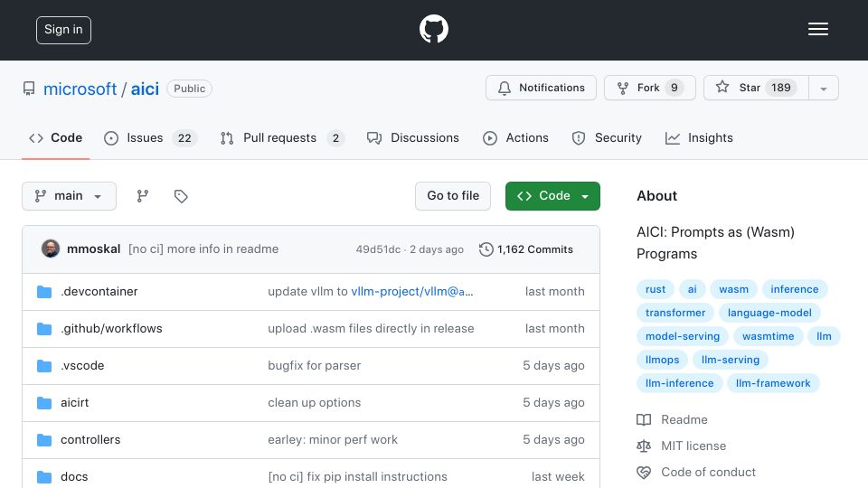Open the 'bugfix for parser' commit message

click(x=315, y=366)
